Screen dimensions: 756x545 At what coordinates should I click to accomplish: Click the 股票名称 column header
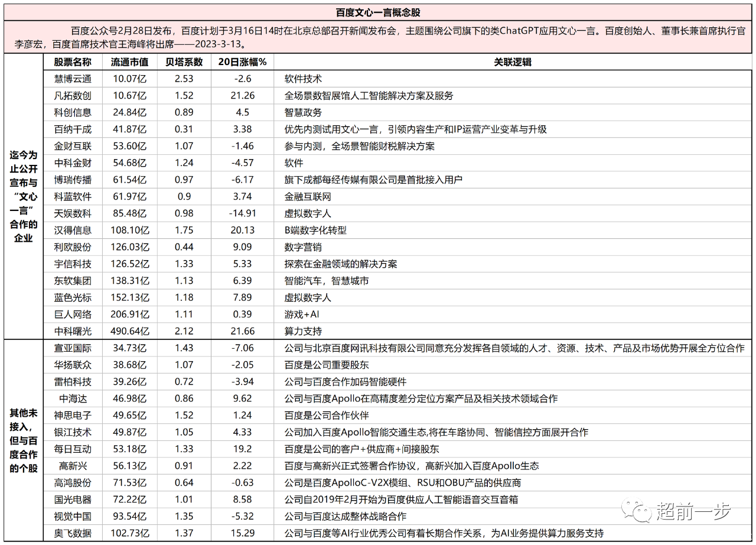73,61
